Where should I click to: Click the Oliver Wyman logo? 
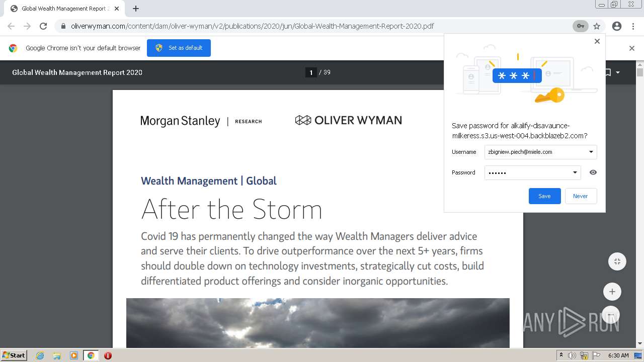pos(348,120)
